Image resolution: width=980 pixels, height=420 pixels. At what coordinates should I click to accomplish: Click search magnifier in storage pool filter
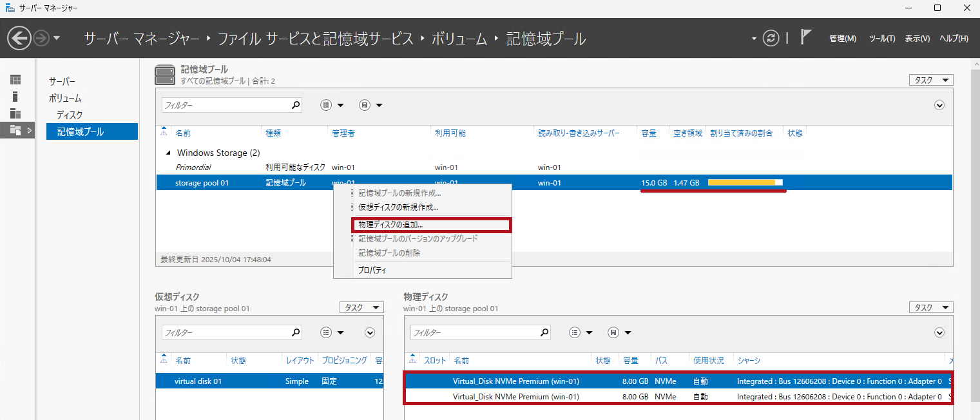pyautogui.click(x=296, y=105)
